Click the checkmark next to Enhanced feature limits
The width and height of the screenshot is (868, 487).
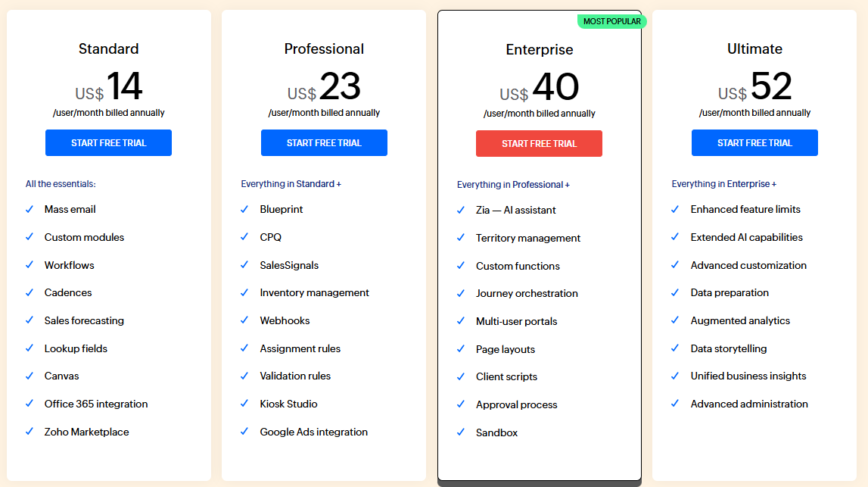(675, 210)
